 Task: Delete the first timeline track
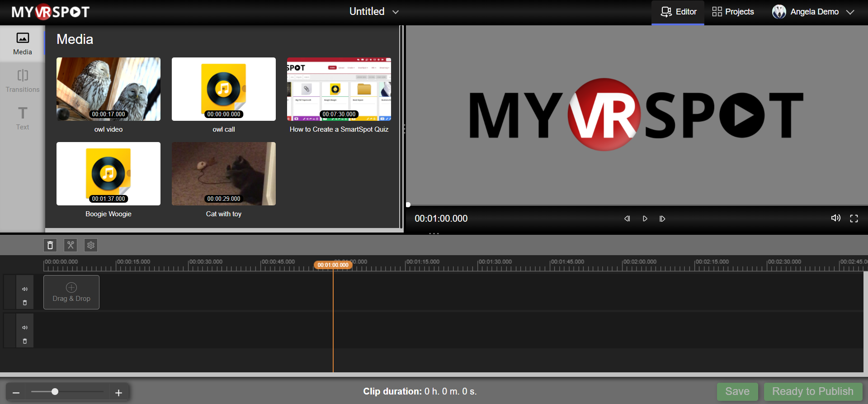(25, 303)
